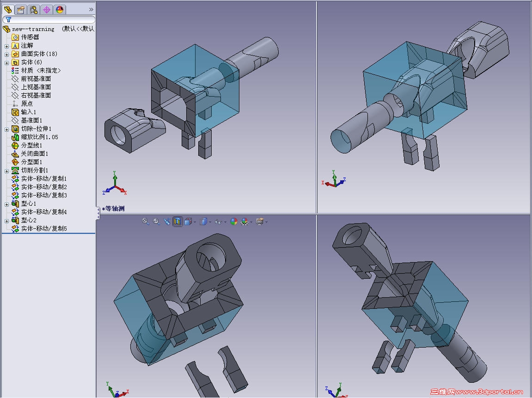Open the Hide/Show Items dropdown arrow
Image resolution: width=532 pixels, height=398 pixels.
point(225,222)
